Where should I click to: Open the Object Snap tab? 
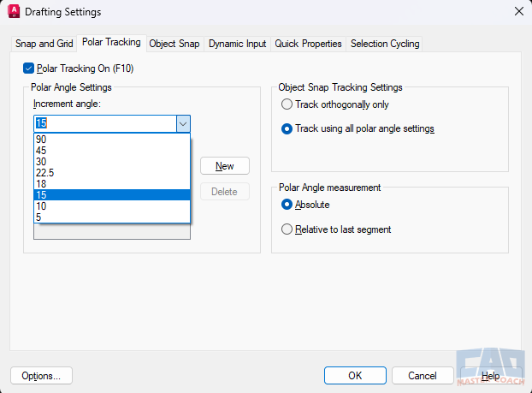[x=174, y=44]
